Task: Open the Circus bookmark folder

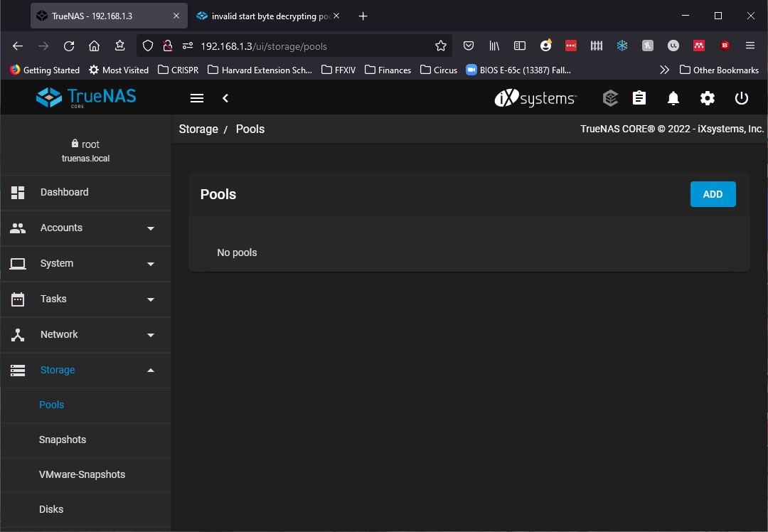Action: coord(439,70)
